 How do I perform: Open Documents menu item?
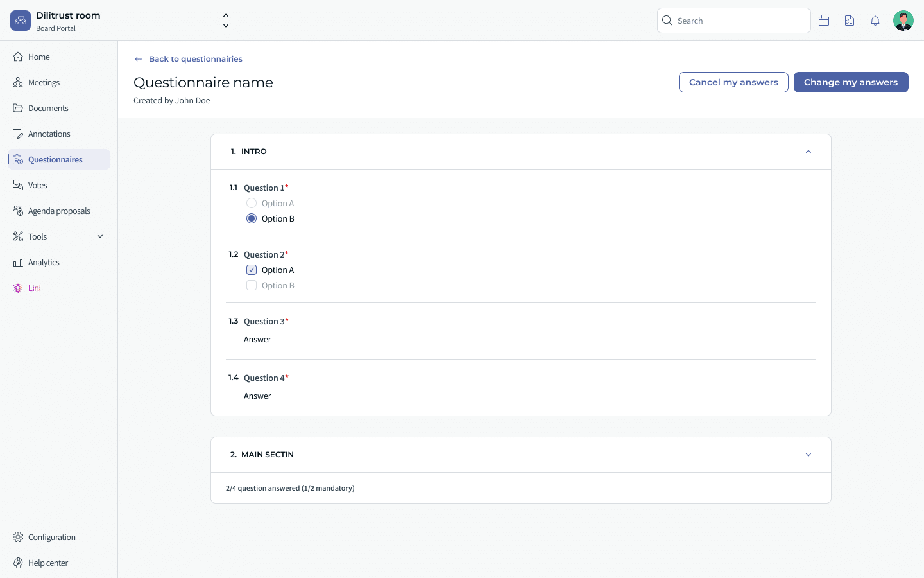(x=59, y=108)
